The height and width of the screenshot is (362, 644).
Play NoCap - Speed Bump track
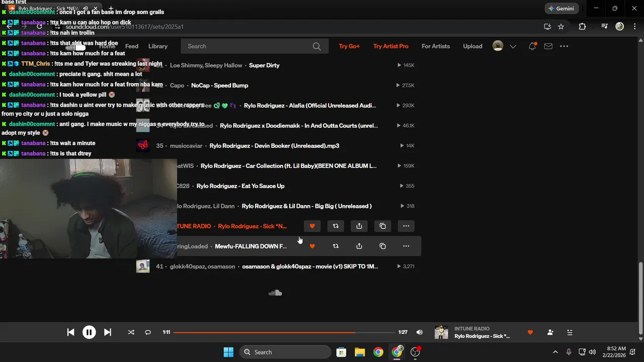pos(219,85)
